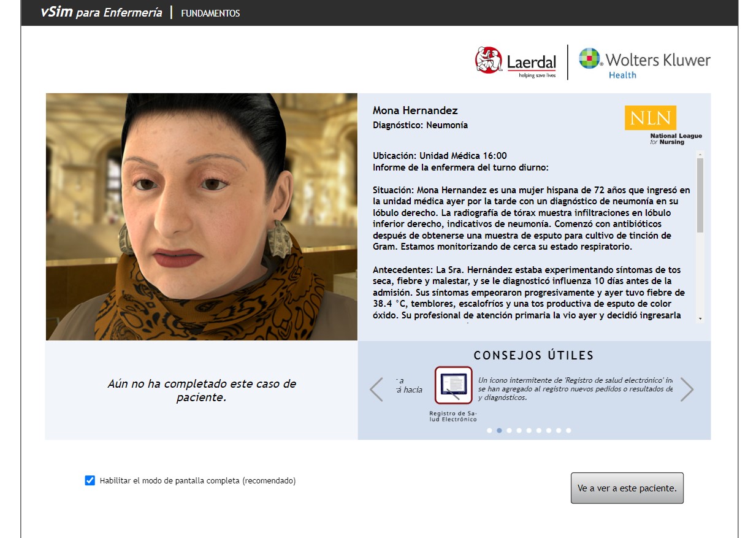The height and width of the screenshot is (538, 756).
Task: Click the Laerdal logo
Action: point(516,62)
